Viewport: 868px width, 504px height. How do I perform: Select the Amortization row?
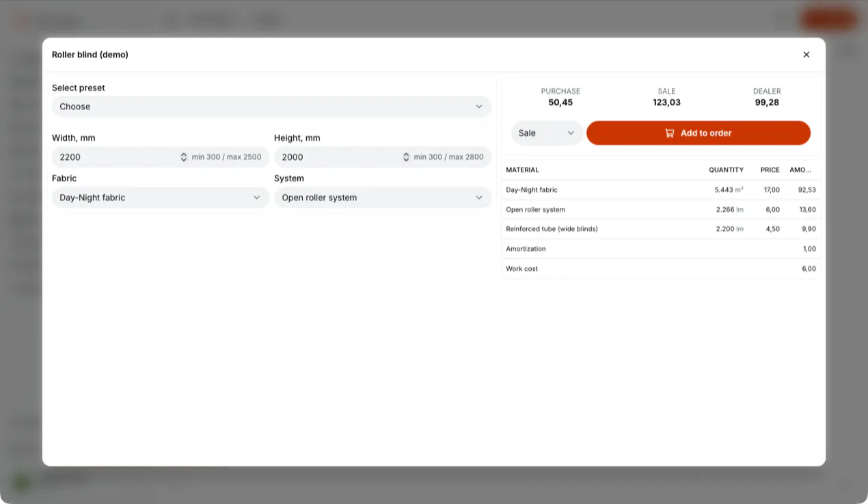point(661,249)
